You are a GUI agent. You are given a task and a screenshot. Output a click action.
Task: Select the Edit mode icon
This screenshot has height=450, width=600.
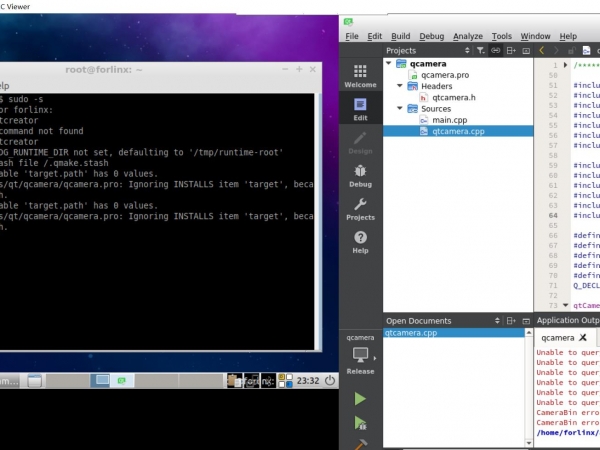pyautogui.click(x=360, y=108)
